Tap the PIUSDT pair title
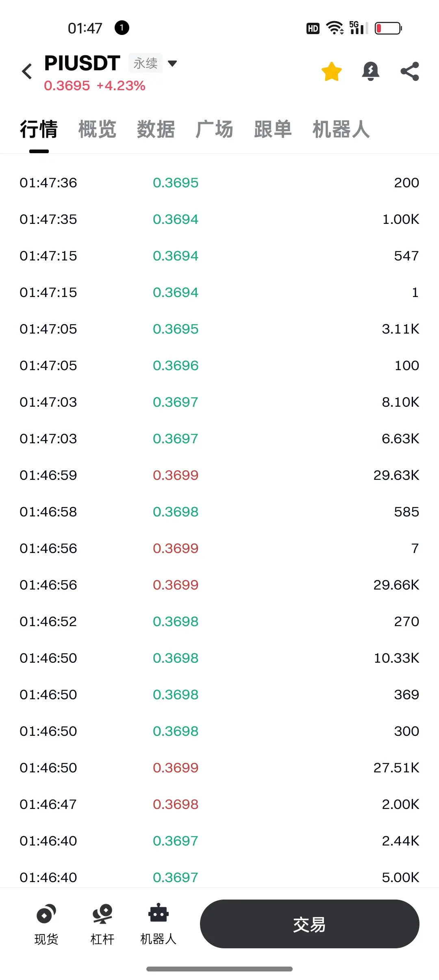 82,63
